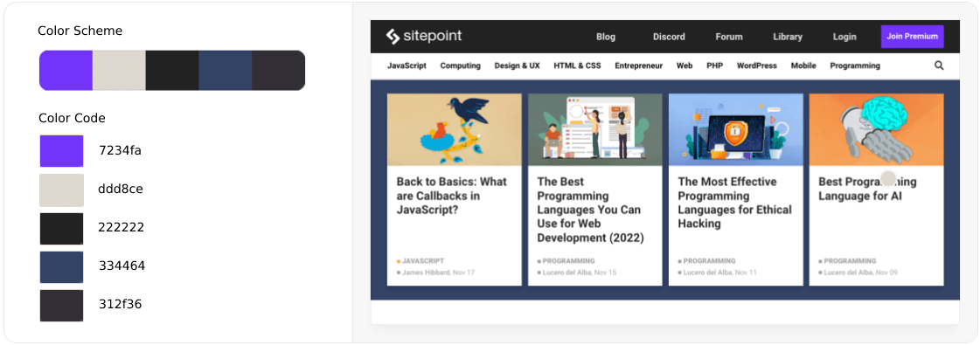Open the search magnifier icon
This screenshot has width=980, height=345.
[x=939, y=66]
